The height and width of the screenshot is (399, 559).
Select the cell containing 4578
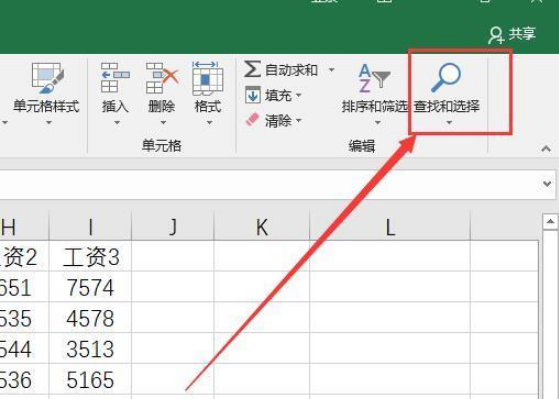[90, 317]
